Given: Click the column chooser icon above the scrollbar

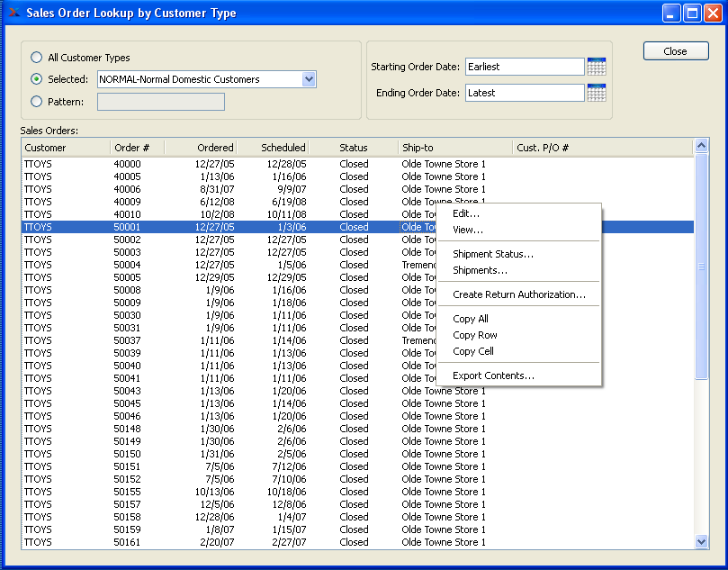Looking at the screenshot, I should [x=701, y=147].
